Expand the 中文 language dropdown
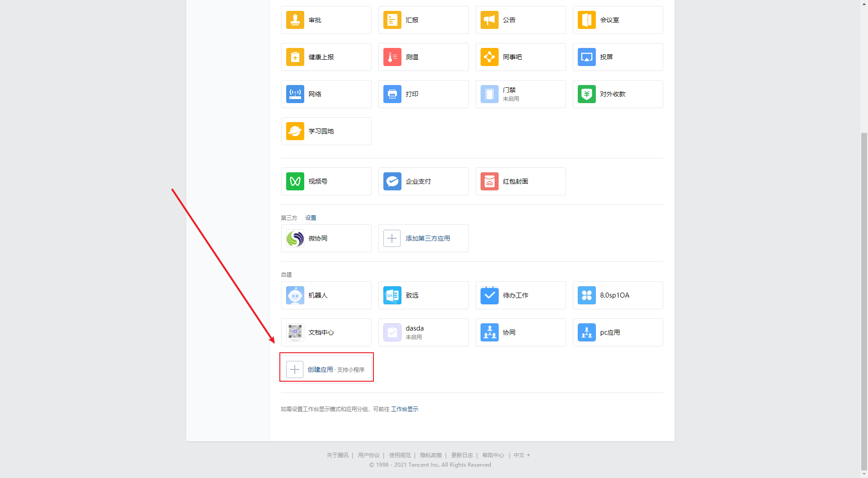The image size is (868, 478). point(522,455)
